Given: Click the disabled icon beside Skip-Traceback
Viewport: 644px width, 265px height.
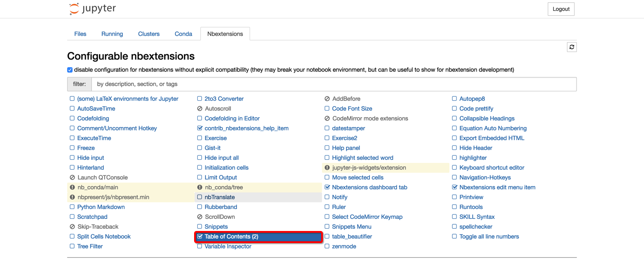Looking at the screenshot, I should click(x=72, y=227).
